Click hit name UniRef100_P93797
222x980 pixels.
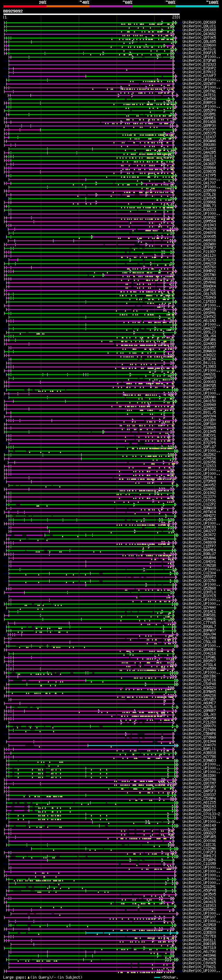pyautogui.click(x=199, y=129)
